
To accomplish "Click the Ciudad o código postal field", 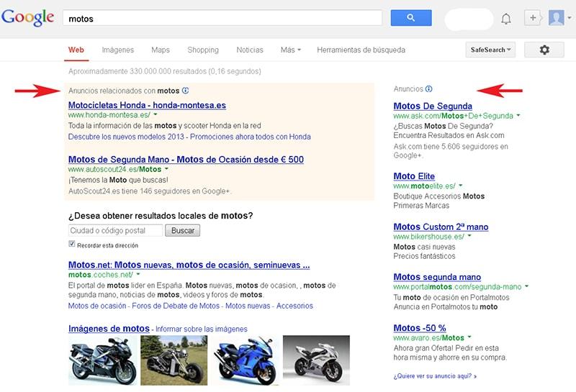I will tap(115, 230).
